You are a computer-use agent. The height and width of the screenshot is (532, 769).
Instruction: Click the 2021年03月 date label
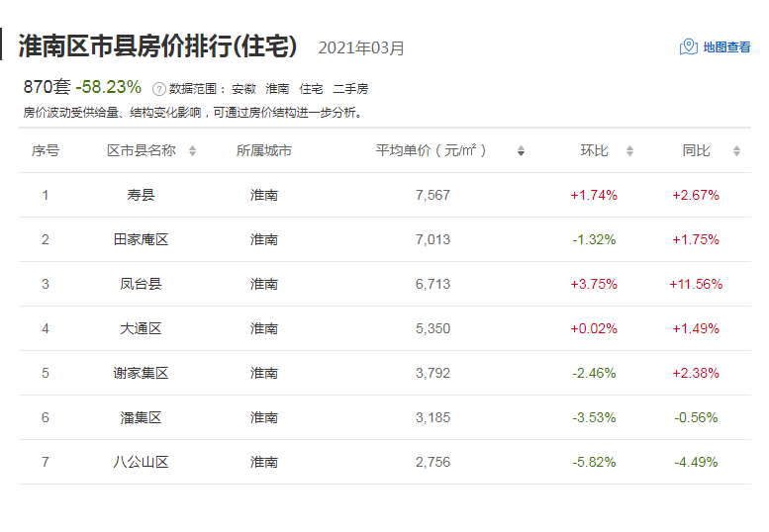(361, 48)
